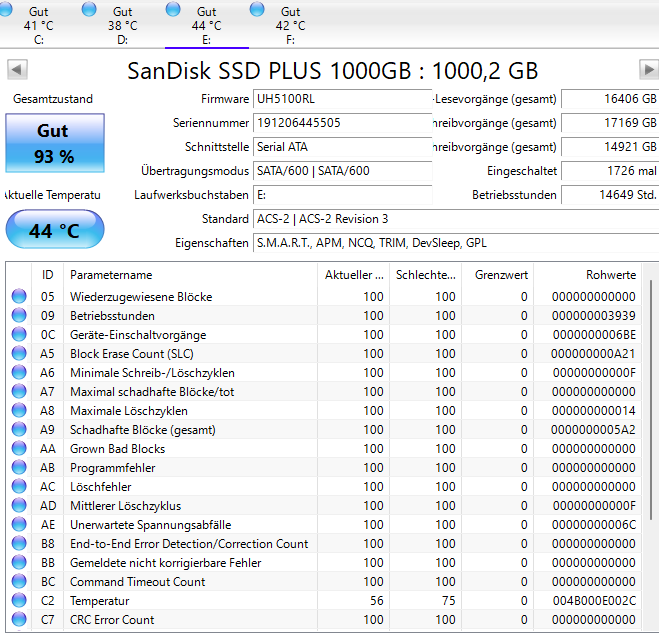Click status icon for Löschfehler
This screenshot has height=633, width=659.
(x=19, y=486)
